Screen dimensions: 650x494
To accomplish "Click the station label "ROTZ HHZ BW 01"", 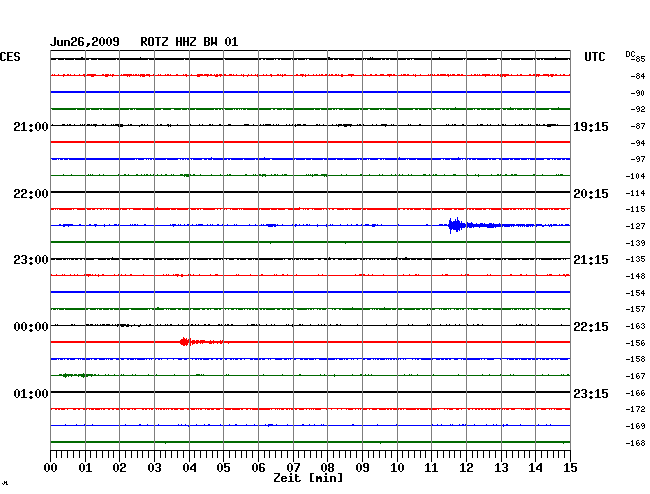I will click(x=189, y=42).
